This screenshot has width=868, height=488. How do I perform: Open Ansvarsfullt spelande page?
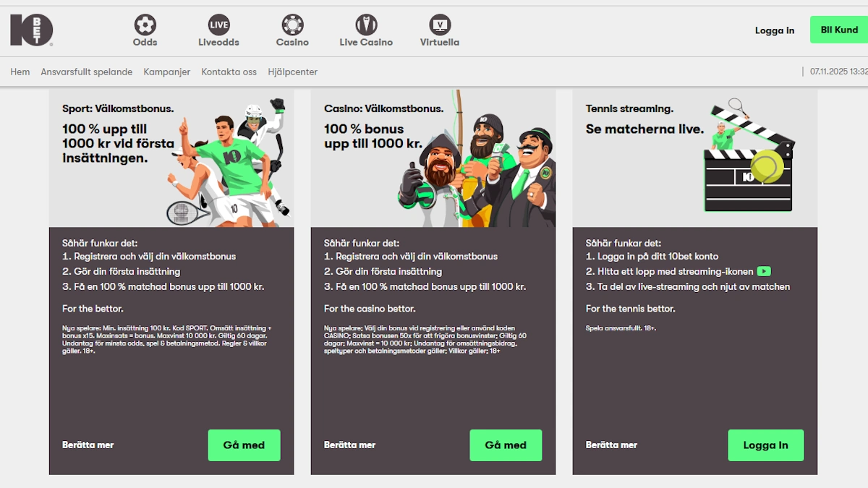click(x=87, y=72)
